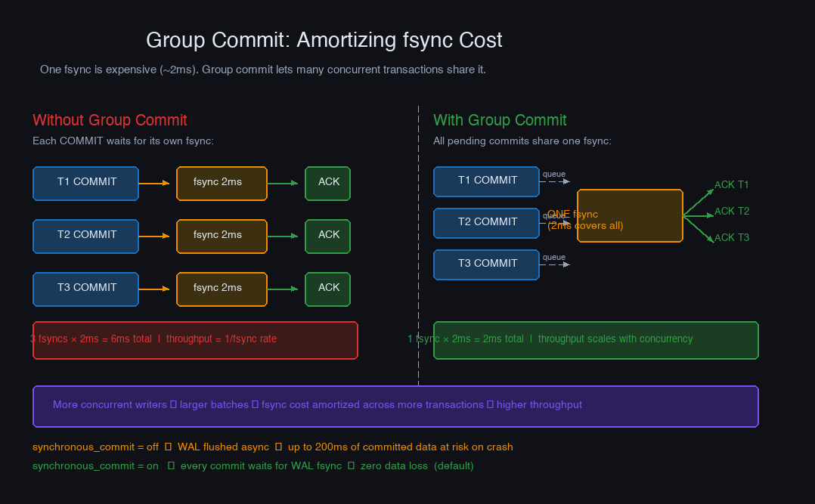Viewport: 815px width, 504px height.
Task: Select T2 COMMIT box under With Group Commit
Action: (486, 223)
